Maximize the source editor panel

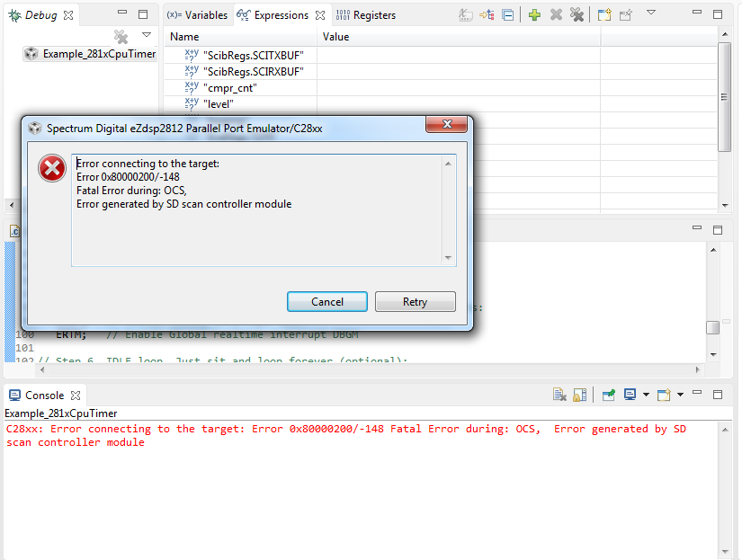click(x=718, y=230)
